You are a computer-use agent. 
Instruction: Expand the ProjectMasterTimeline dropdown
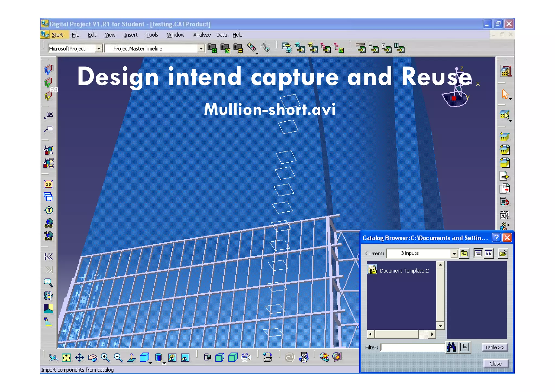tap(201, 49)
